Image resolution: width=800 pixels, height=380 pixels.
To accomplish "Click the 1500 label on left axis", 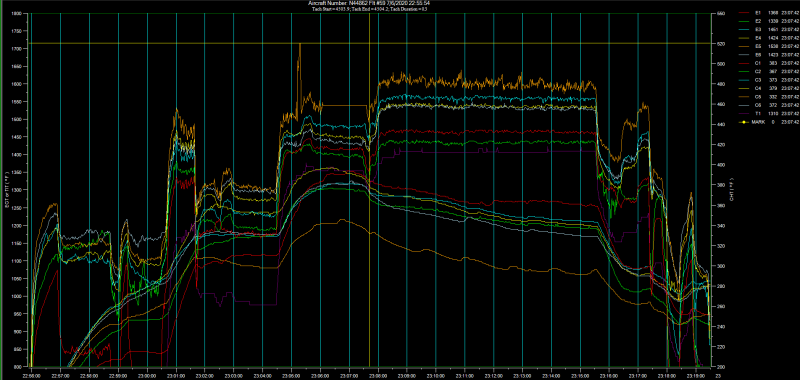I will click(17, 119).
